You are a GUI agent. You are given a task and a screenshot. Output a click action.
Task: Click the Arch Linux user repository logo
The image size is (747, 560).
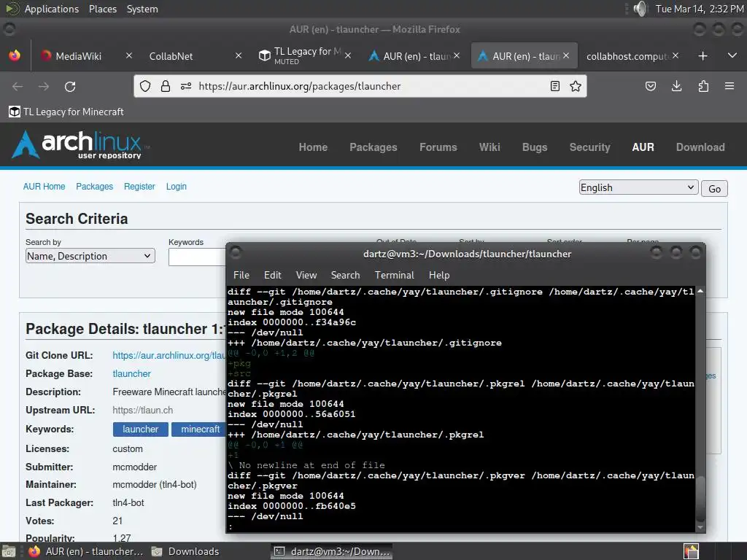tap(81, 144)
